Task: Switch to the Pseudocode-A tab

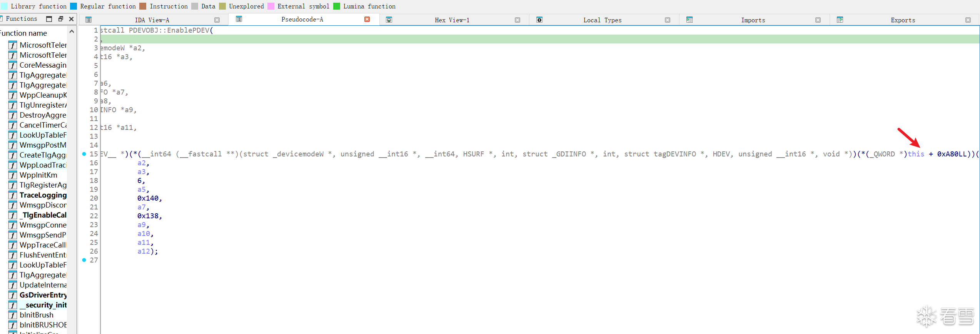Action: [x=302, y=19]
